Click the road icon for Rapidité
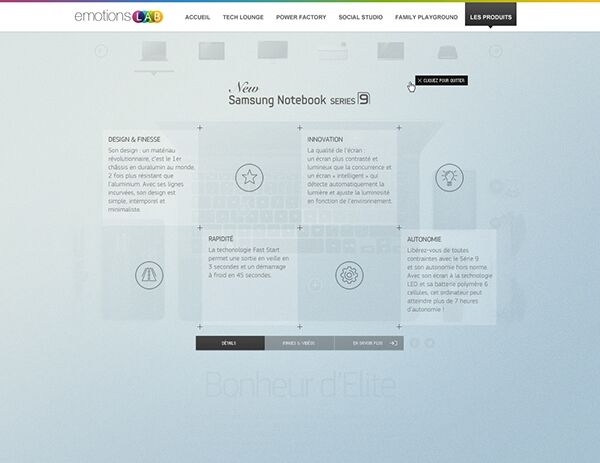Image resolution: width=600 pixels, height=463 pixels. tap(149, 275)
